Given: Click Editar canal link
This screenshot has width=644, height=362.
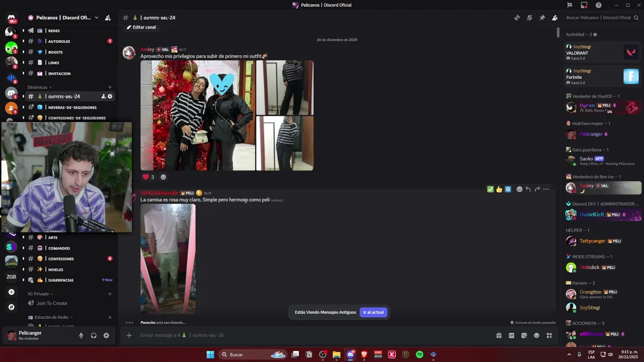Looking at the screenshot, I should 141,27.
